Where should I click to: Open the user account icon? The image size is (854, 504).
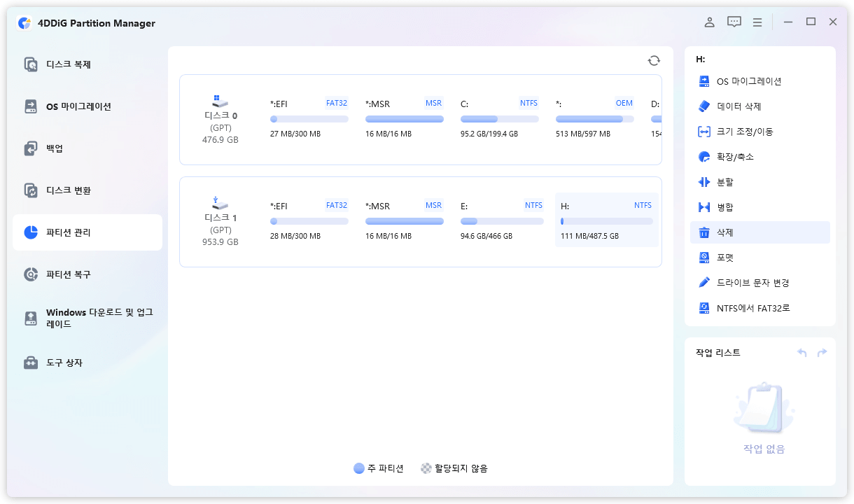pos(709,22)
